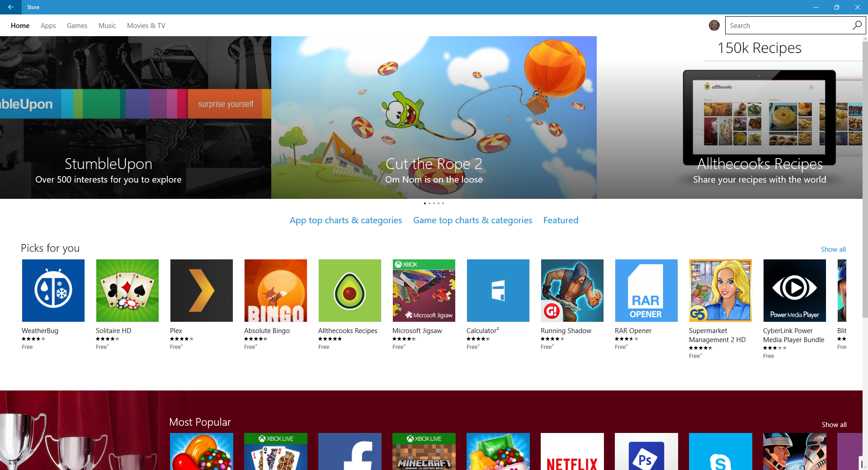Open the Allthecooks Recipes featured banner
Image resolution: width=868 pixels, height=470 pixels.
(x=730, y=117)
